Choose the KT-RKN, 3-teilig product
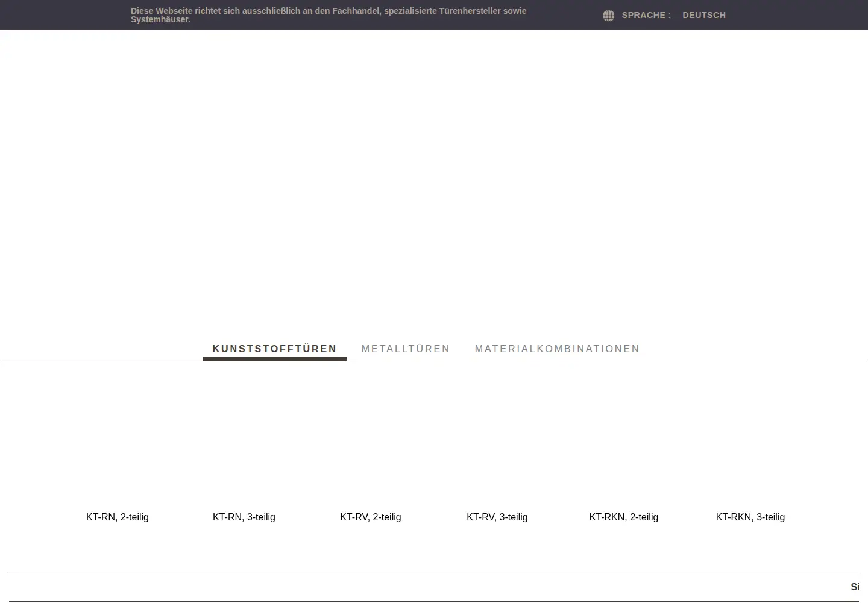 (750, 517)
